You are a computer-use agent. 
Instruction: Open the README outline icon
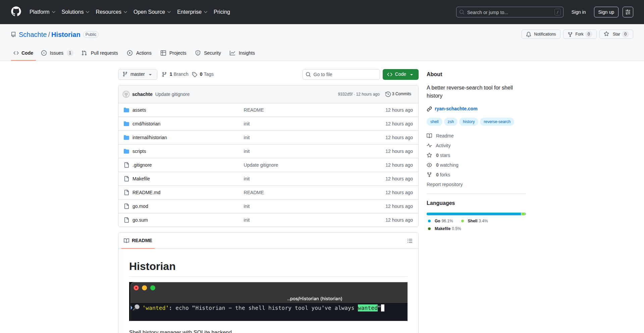pyautogui.click(x=410, y=241)
